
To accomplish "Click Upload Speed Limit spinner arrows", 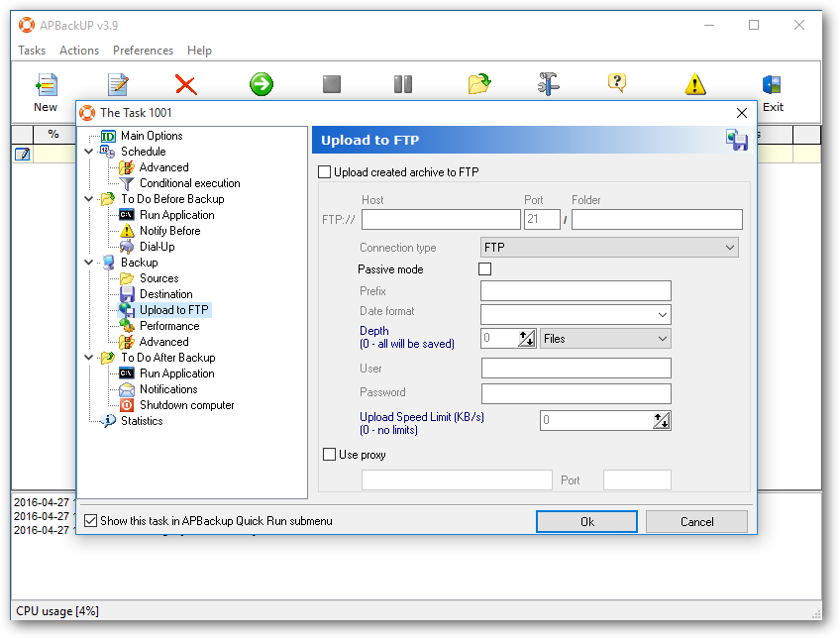I will pyautogui.click(x=661, y=420).
